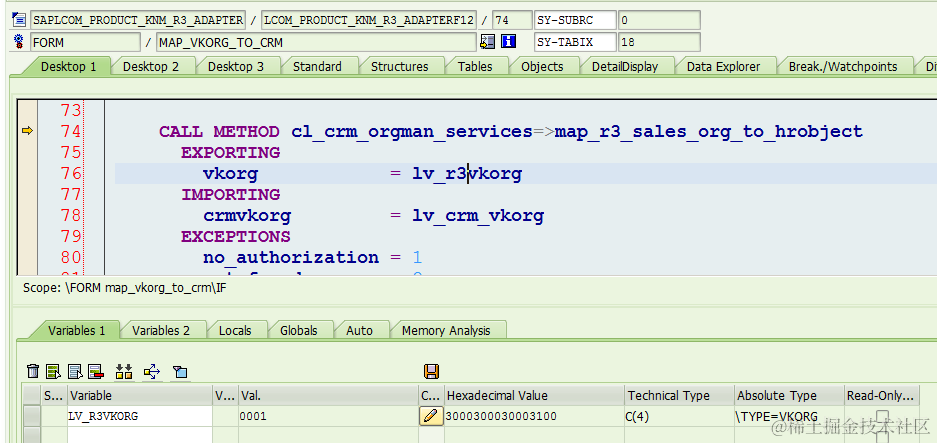This screenshot has width=937, height=443.
Task: Click the pencil edit button for LV_R3VKORG
Action: 431,416
